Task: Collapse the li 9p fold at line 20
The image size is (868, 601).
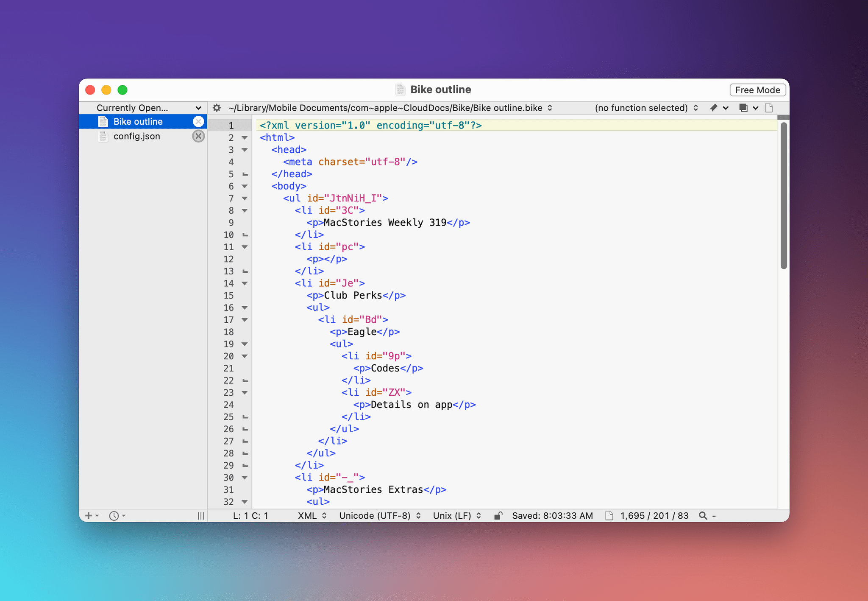Action: click(245, 356)
